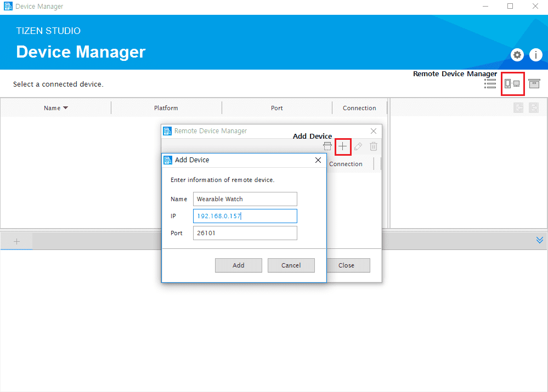Viewport: 548px width, 392px height.
Task: Click the device list view icon
Action: tap(490, 83)
